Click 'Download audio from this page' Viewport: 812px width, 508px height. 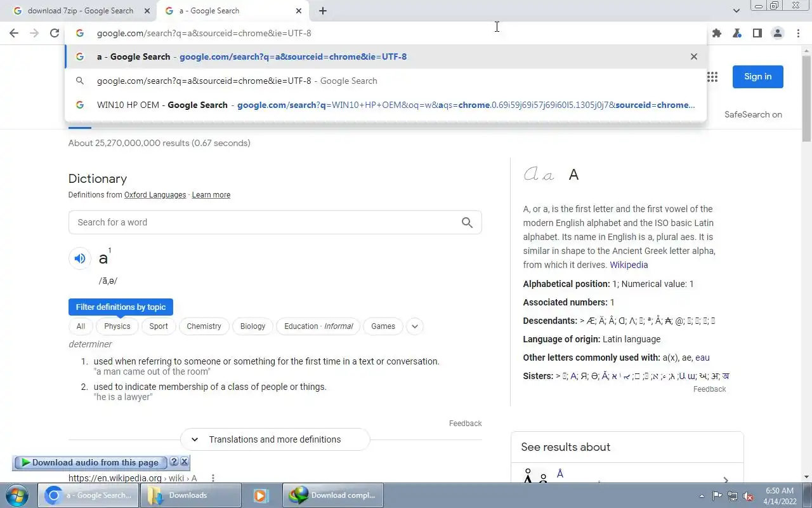pyautogui.click(x=90, y=462)
